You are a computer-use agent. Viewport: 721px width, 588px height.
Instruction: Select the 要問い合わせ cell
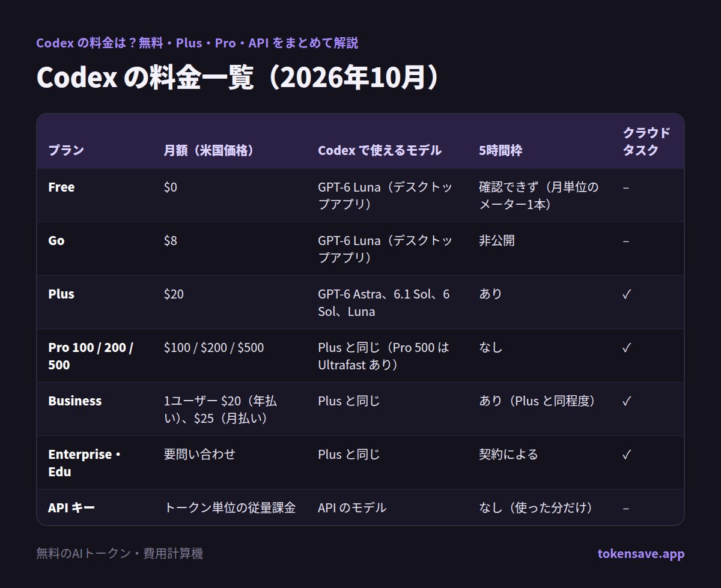point(199,455)
